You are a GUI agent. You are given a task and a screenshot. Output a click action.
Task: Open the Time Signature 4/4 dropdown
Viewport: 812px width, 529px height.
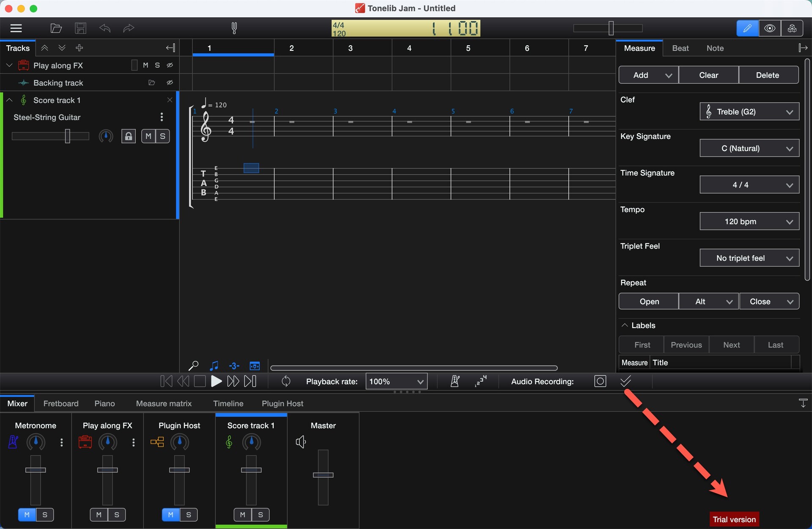click(x=749, y=185)
